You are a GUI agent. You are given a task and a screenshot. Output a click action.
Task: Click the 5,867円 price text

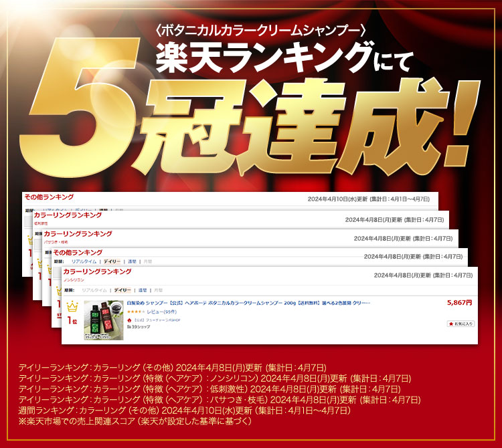(459, 303)
